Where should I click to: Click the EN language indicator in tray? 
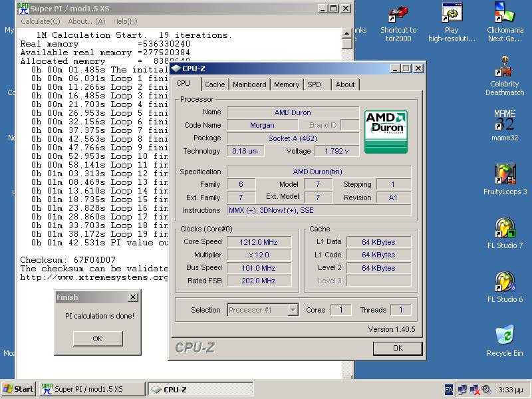pos(448,390)
